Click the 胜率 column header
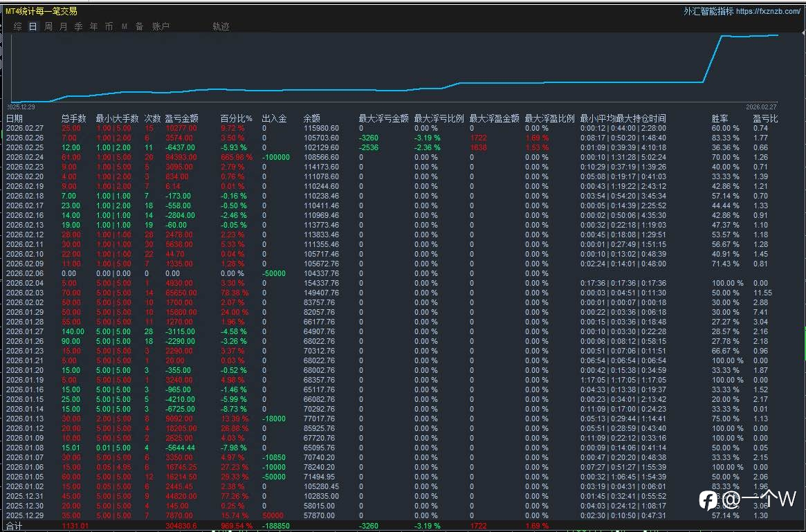 [x=720, y=118]
